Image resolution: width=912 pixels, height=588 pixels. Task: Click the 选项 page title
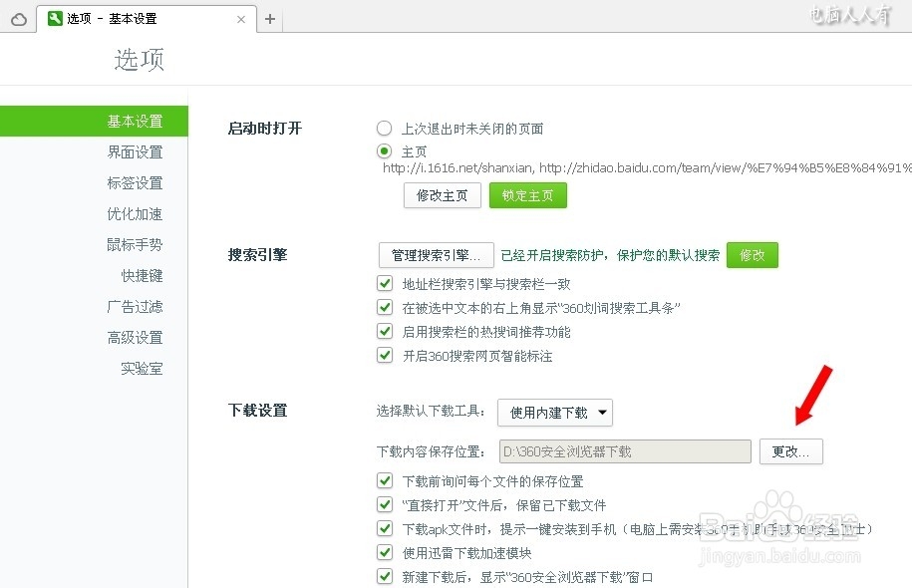(x=140, y=60)
